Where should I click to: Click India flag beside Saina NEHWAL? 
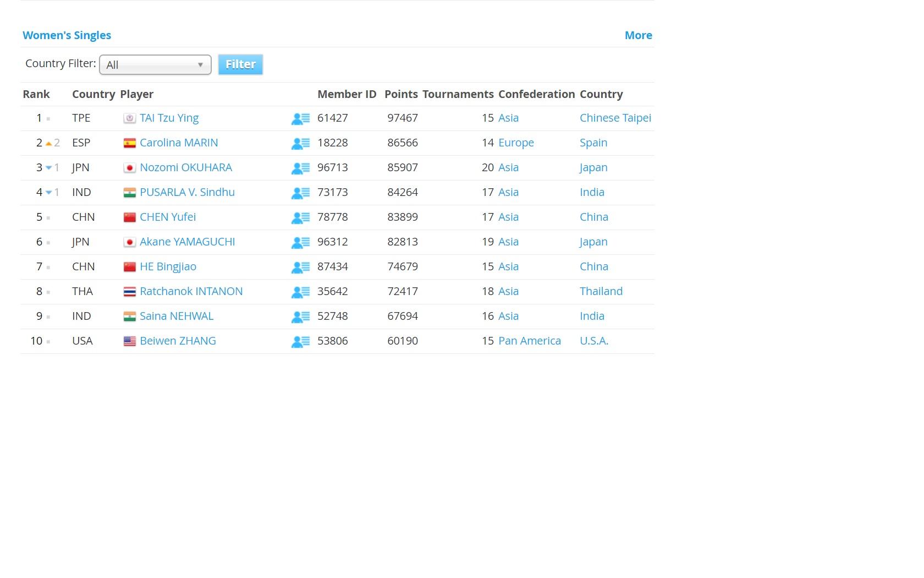click(x=129, y=317)
